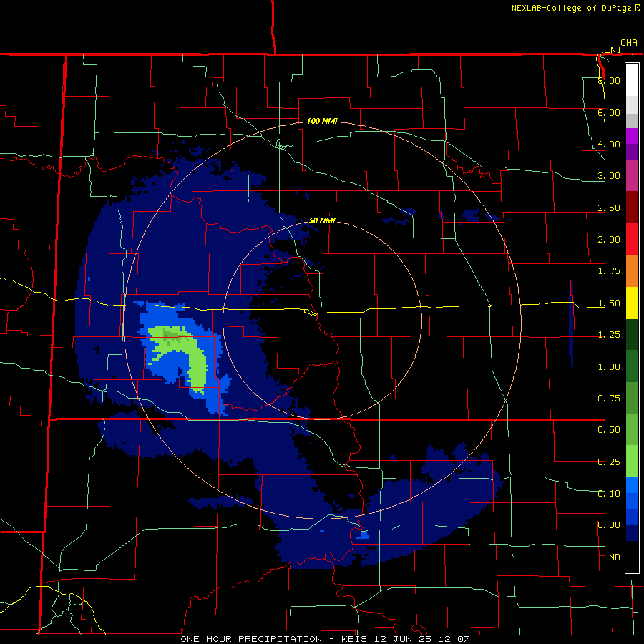The width and height of the screenshot is (644, 644).
Task: Pick the orange swatch in the color scale
Action: (x=632, y=271)
